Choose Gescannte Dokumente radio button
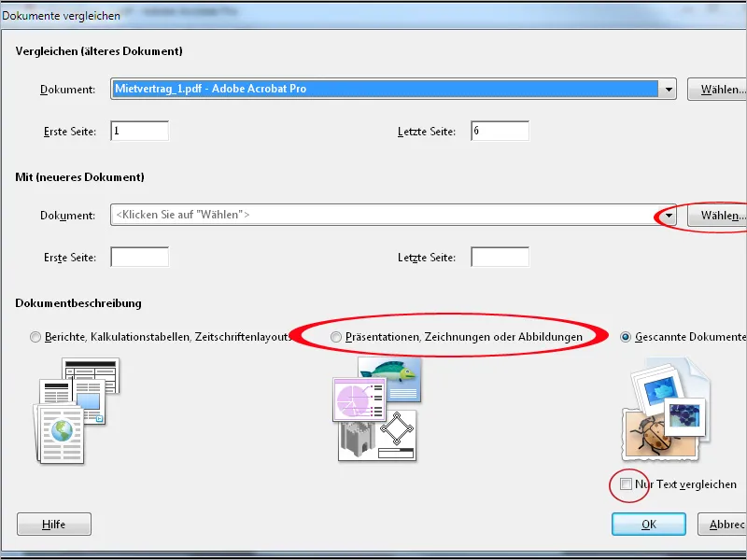The width and height of the screenshot is (747, 560). click(625, 337)
